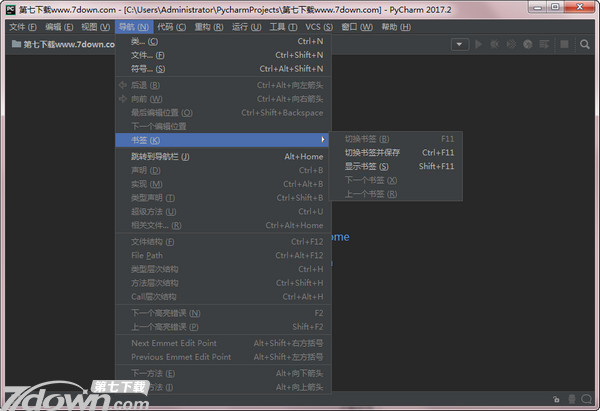Viewport: 600px width, 411px height.
Task: Select 下一个编辑位置 menu entry
Action: [x=223, y=126]
